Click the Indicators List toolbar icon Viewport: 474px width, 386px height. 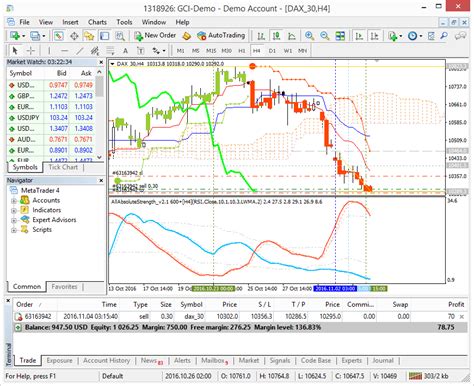point(393,36)
